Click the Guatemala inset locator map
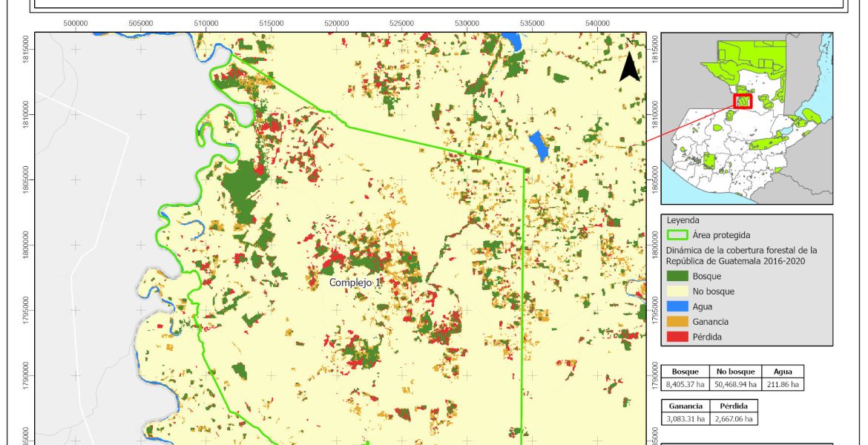This screenshot has height=445, width=868. click(x=746, y=119)
